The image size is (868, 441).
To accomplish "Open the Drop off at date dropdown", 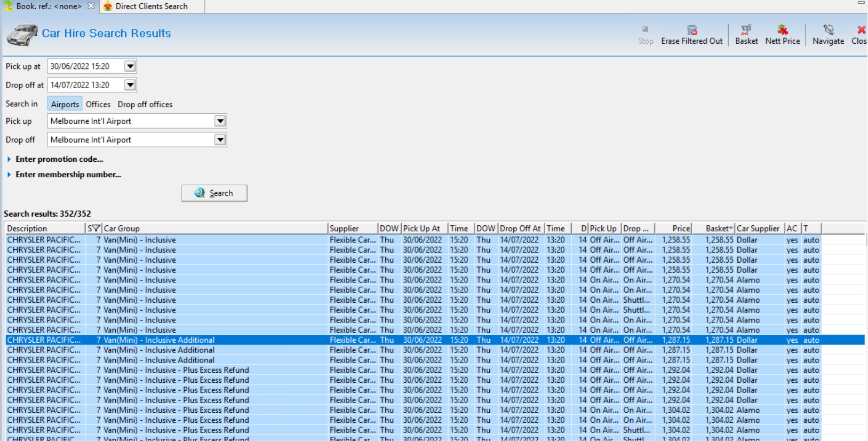I will 130,85.
